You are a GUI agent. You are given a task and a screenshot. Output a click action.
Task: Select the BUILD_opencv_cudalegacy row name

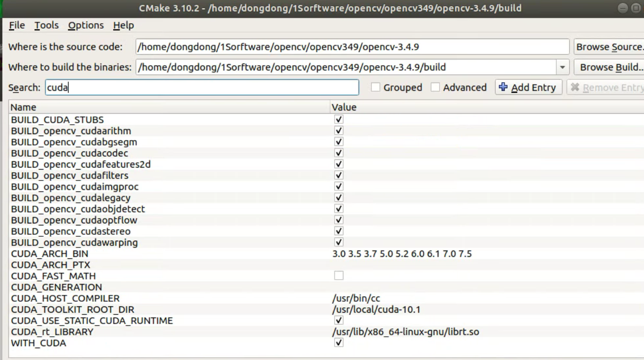pos(70,198)
